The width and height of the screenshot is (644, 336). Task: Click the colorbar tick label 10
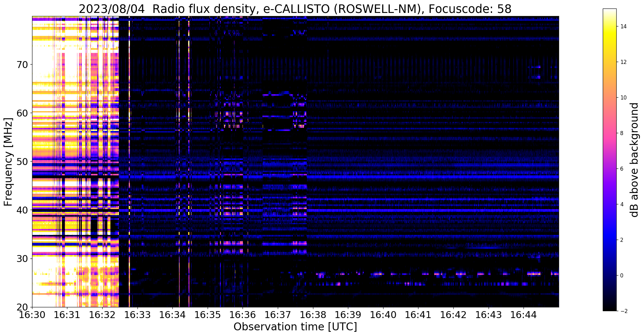click(623, 98)
